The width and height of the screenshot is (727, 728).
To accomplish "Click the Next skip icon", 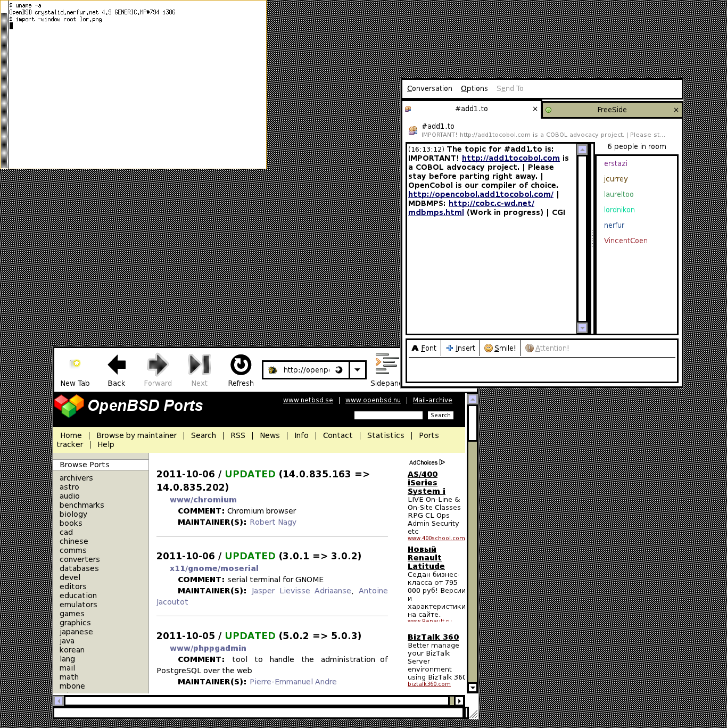I will pyautogui.click(x=199, y=365).
